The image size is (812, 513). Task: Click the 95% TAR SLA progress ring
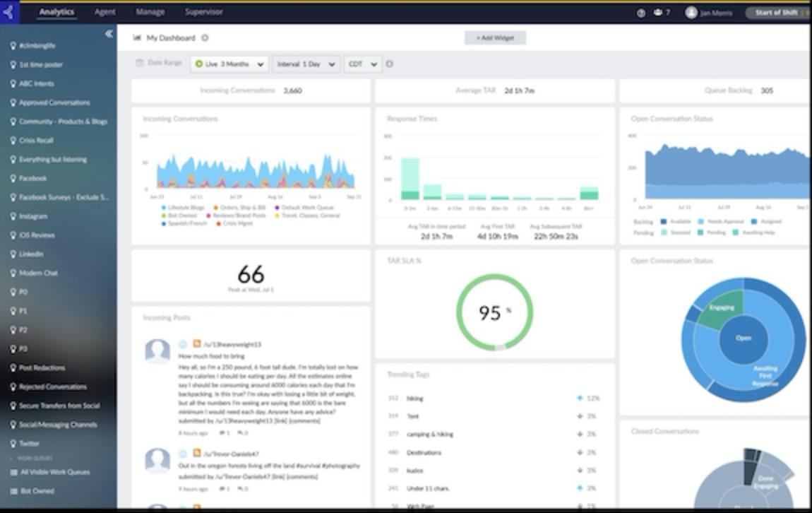[494, 312]
